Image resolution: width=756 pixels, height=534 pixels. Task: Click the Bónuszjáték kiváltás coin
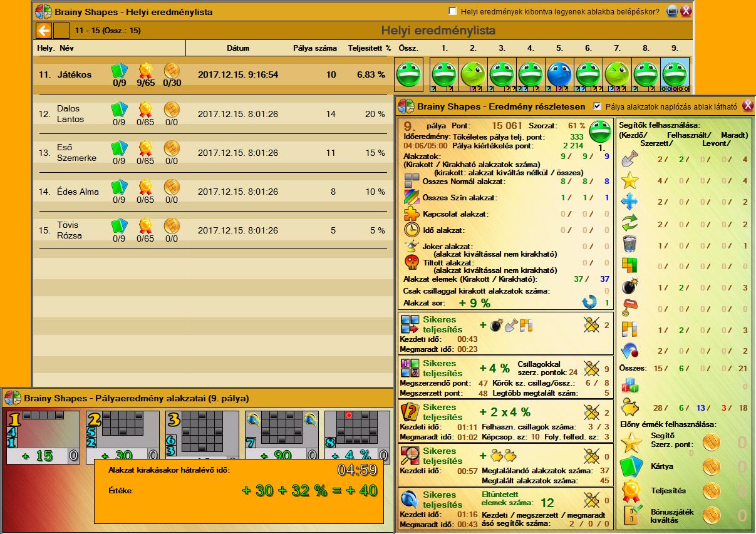coord(711,515)
